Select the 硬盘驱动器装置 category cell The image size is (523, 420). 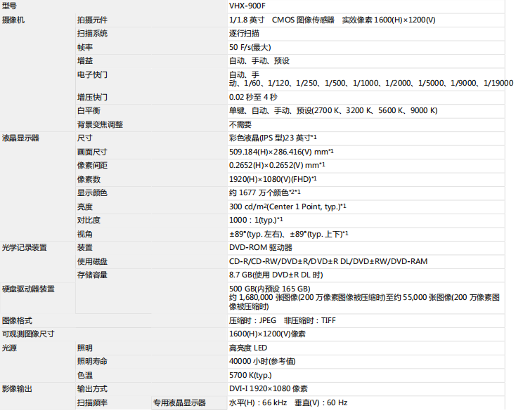[28, 289]
